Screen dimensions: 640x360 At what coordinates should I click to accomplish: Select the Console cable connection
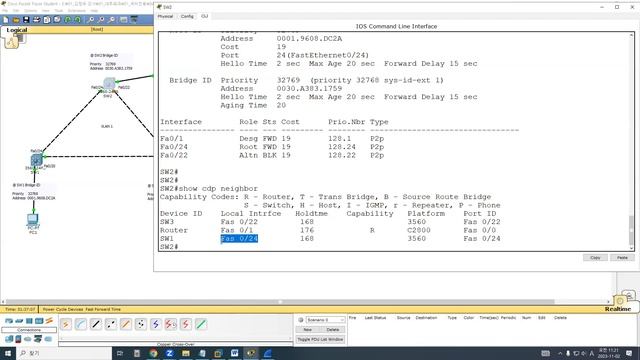coord(81,324)
